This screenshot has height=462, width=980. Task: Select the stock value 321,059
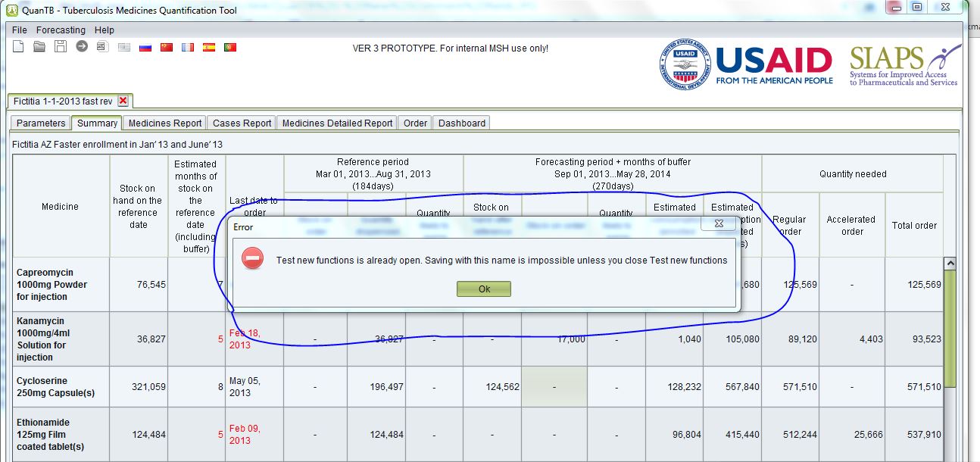[140, 387]
